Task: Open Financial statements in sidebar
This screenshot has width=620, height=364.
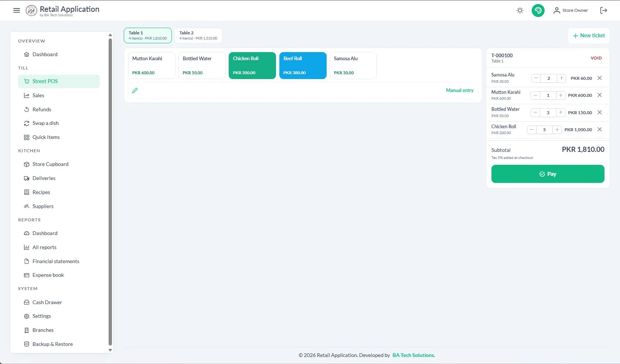Action: pos(59,261)
